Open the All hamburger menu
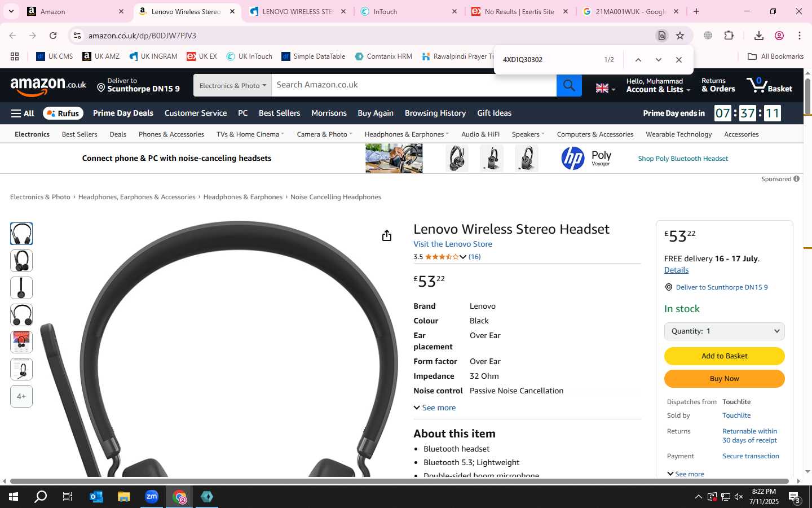 (23, 113)
